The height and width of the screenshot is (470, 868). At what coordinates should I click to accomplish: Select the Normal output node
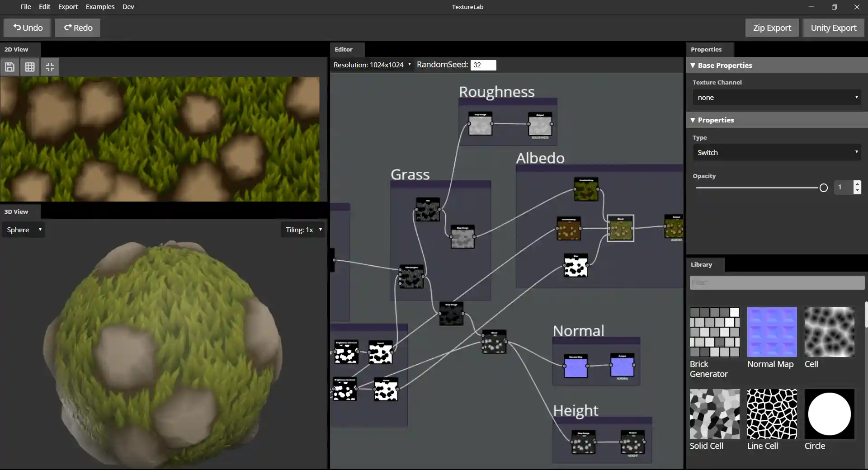[623, 365]
